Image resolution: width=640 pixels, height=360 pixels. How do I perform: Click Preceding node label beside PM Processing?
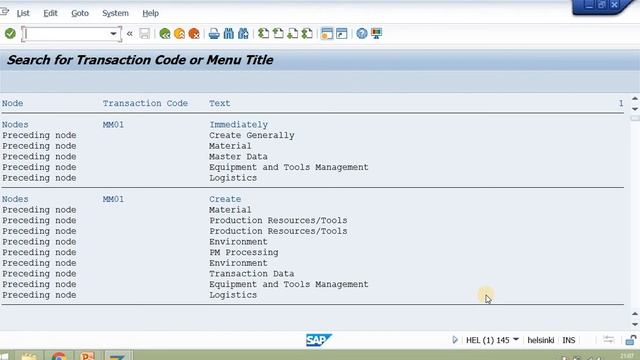click(39, 252)
